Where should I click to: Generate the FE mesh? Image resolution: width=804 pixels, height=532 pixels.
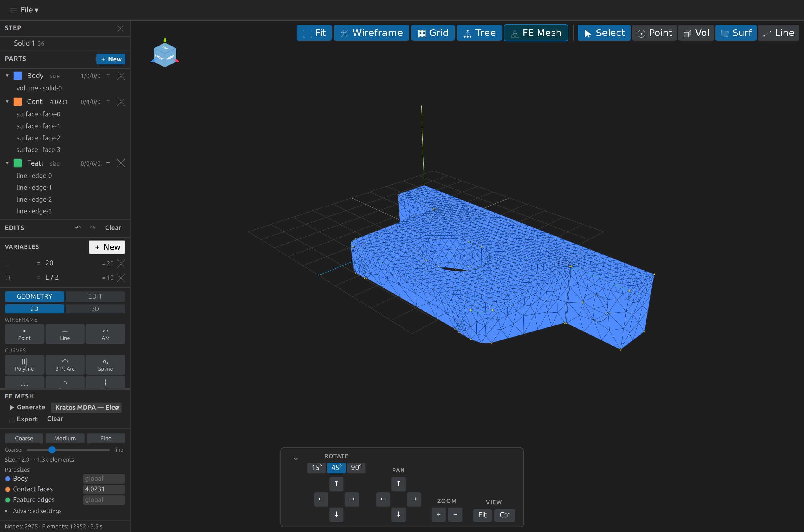click(27, 407)
